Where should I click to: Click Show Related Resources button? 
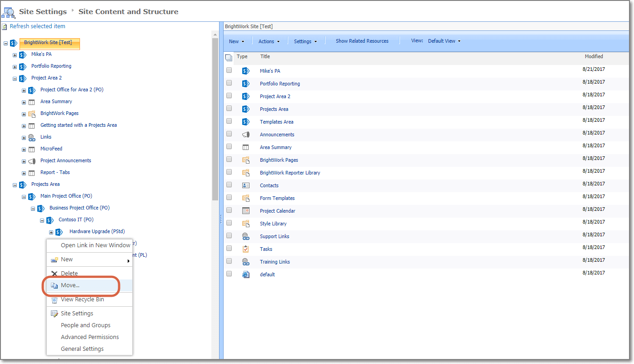pos(362,41)
